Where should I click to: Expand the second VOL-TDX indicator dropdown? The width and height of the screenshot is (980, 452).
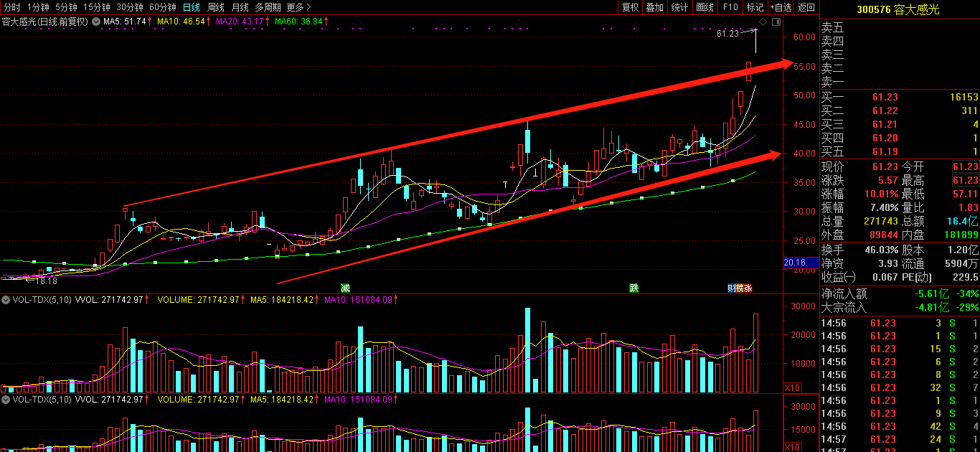tap(6, 398)
